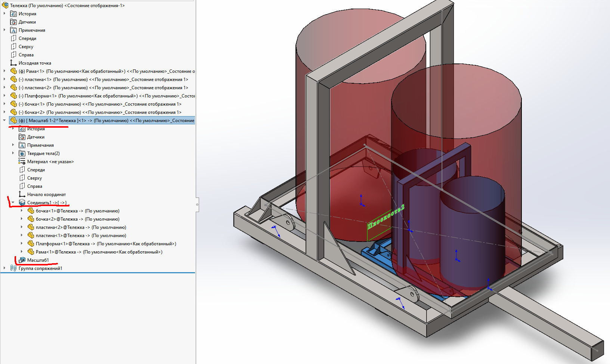The height and width of the screenshot is (364, 610).
Task: Click the Группа сопряжений1 mates icon
Action: (x=13, y=268)
